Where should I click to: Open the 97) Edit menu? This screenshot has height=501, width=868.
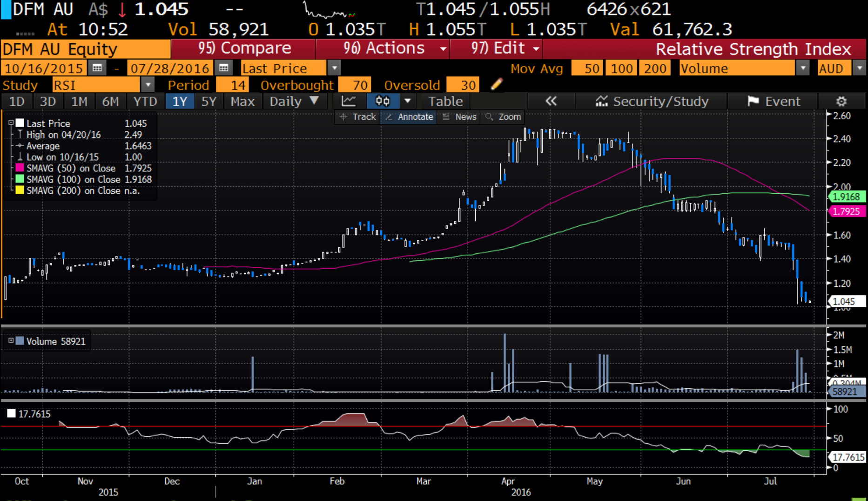coord(496,48)
